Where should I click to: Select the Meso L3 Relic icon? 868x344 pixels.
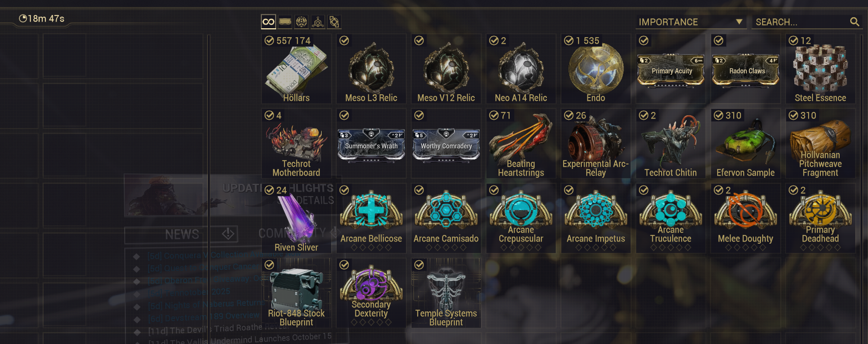371,69
